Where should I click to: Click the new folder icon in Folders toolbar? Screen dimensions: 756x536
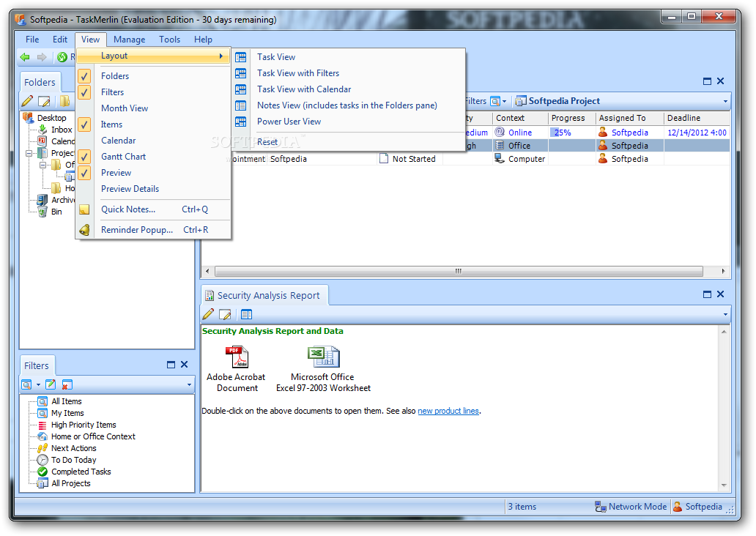click(x=64, y=101)
